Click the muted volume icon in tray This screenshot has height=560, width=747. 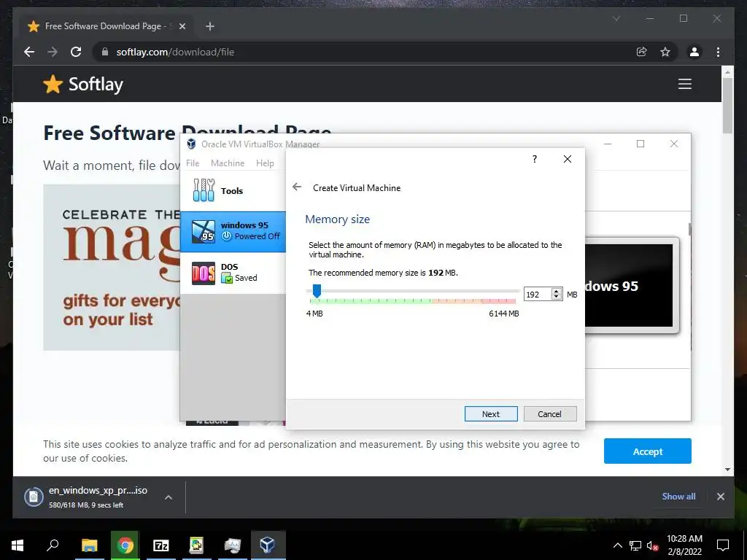[652, 545]
